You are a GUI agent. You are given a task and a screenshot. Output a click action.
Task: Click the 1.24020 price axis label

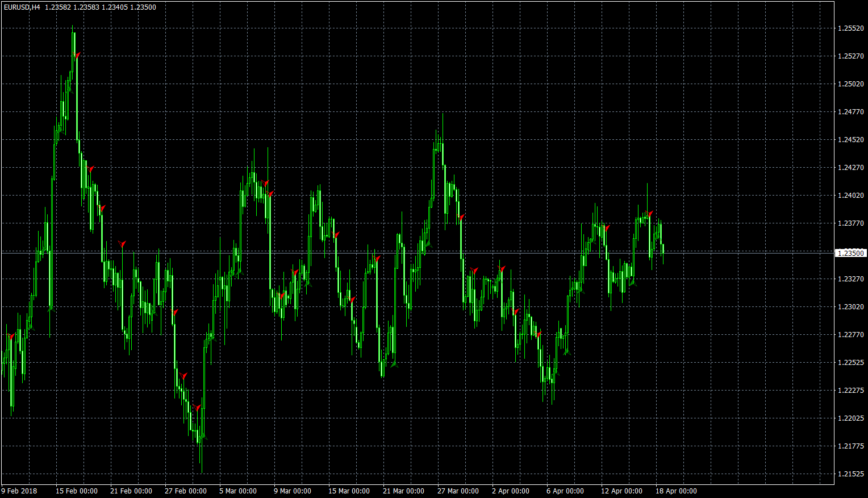[851, 196]
